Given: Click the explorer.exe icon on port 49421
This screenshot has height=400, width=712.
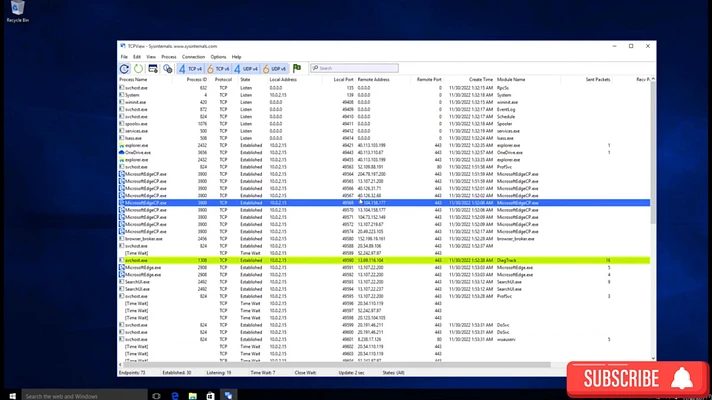Looking at the screenshot, I should 121,145.
